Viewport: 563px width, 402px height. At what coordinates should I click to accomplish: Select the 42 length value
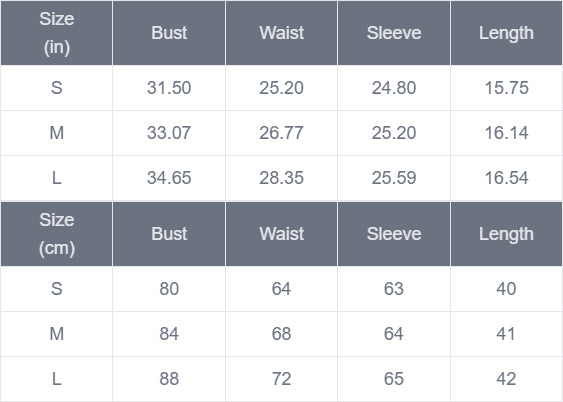pyautogui.click(x=506, y=379)
